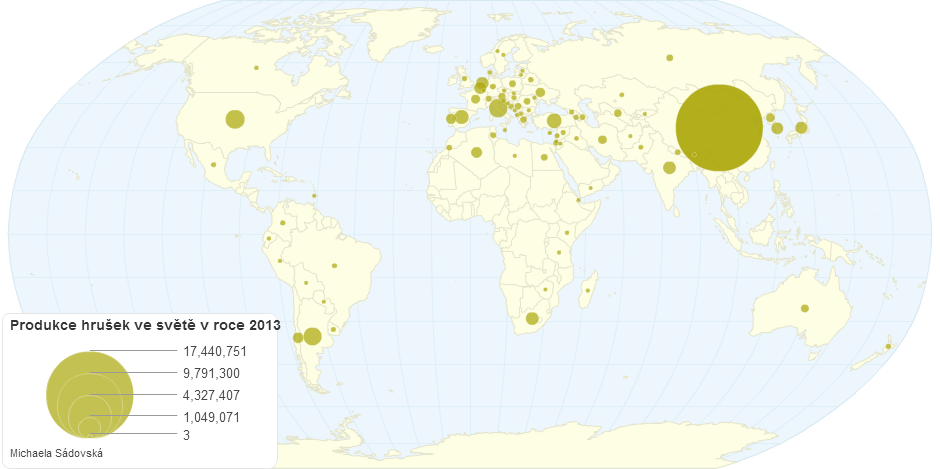Select the Turkey production bubble
This screenshot has width=940, height=469.
point(553,122)
